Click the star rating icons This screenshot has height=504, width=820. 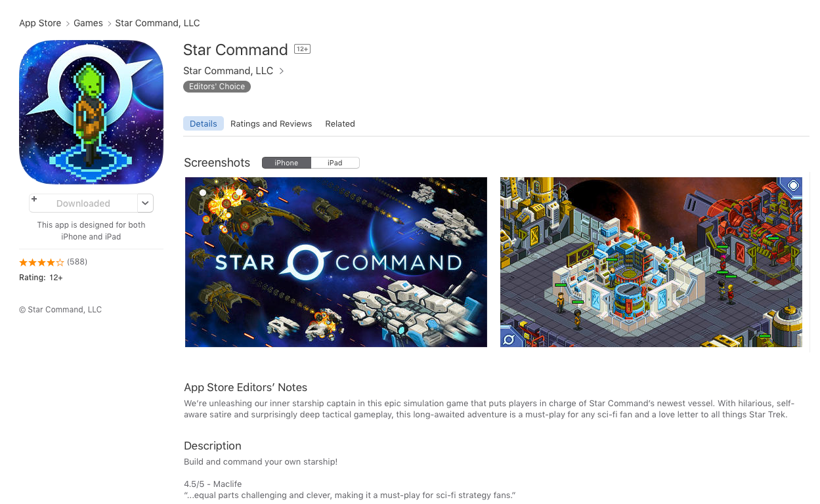(42, 262)
